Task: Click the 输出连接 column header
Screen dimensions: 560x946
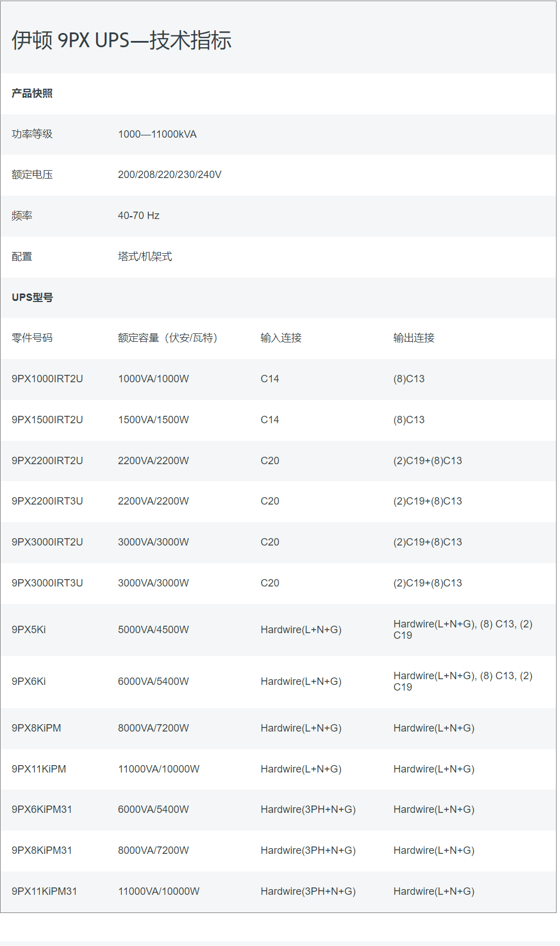Action: pos(414,338)
